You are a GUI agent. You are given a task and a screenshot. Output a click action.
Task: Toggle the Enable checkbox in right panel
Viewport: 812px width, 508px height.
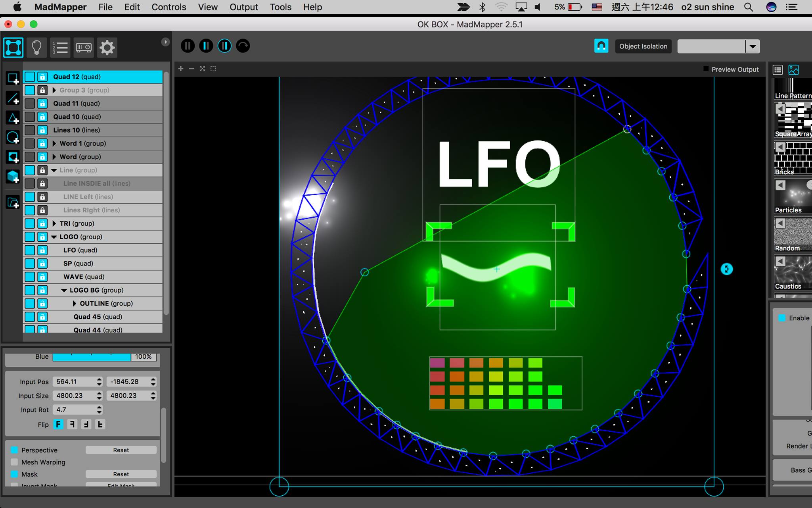pos(782,318)
